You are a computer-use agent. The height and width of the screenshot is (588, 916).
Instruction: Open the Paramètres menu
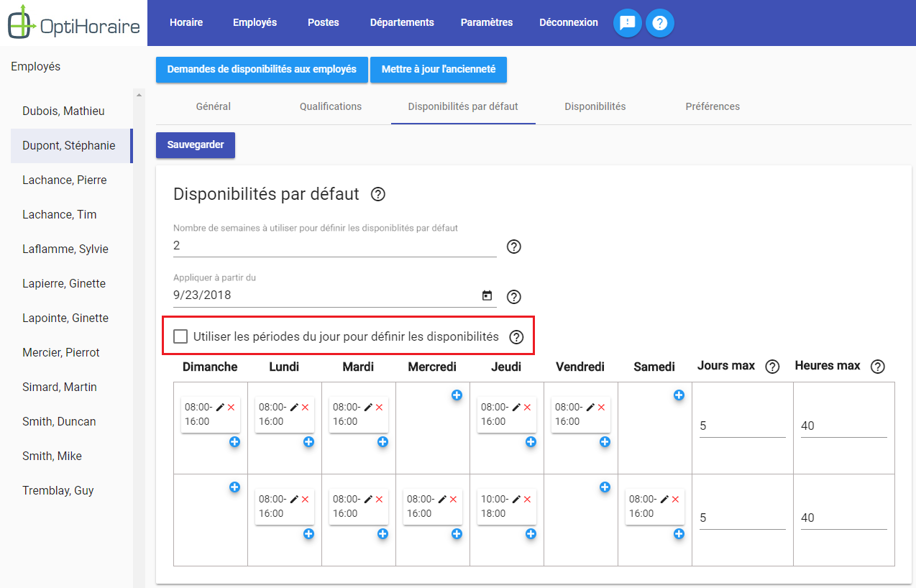(x=487, y=22)
